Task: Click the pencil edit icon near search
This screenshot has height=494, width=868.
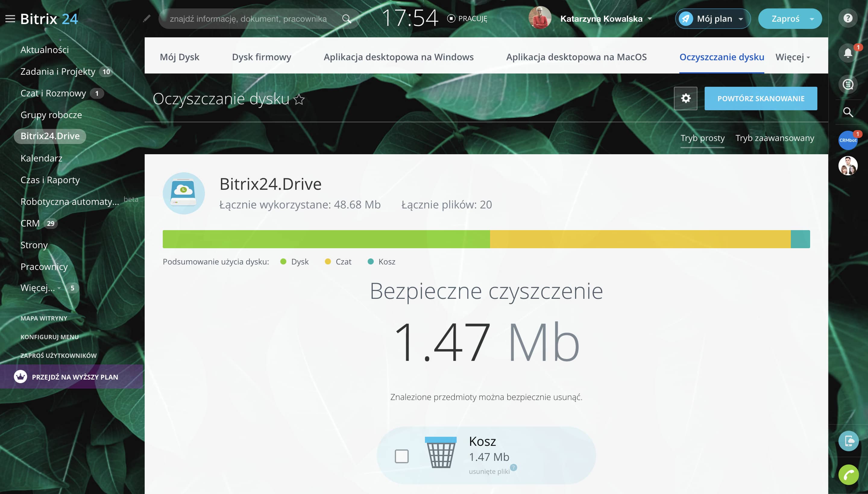Action: pos(147,19)
